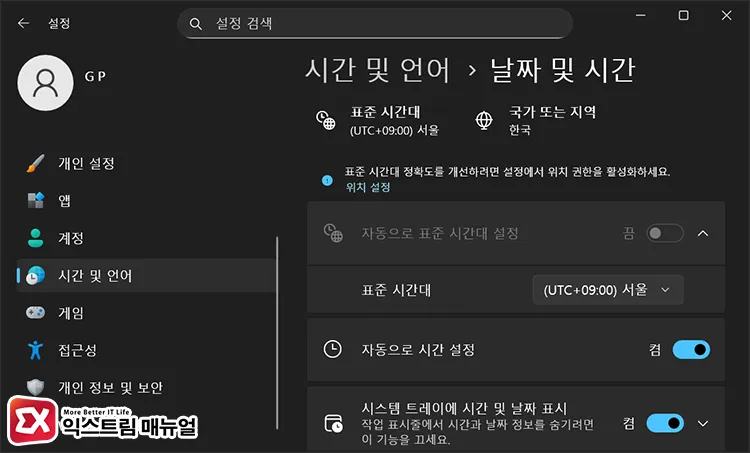Click the 날짜 및 시간 page title
750x453 pixels.
click(563, 70)
